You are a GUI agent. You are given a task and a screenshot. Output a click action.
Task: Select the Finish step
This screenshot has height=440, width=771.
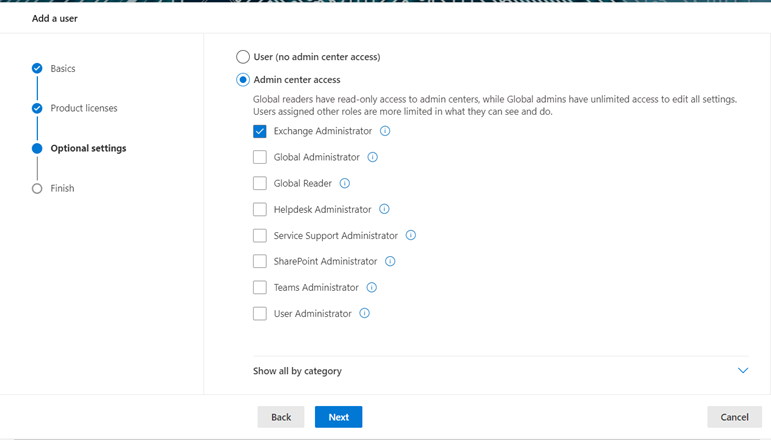[62, 188]
